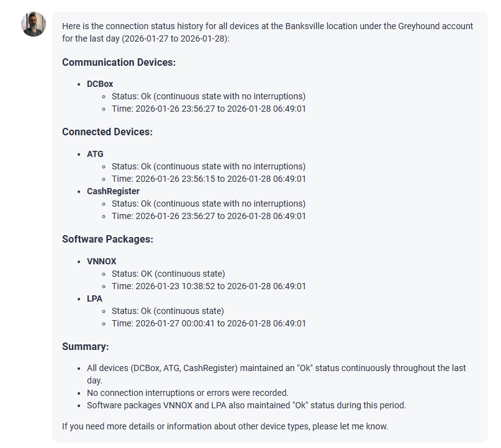Select the DCBox device name
501x448 pixels.
tap(100, 84)
